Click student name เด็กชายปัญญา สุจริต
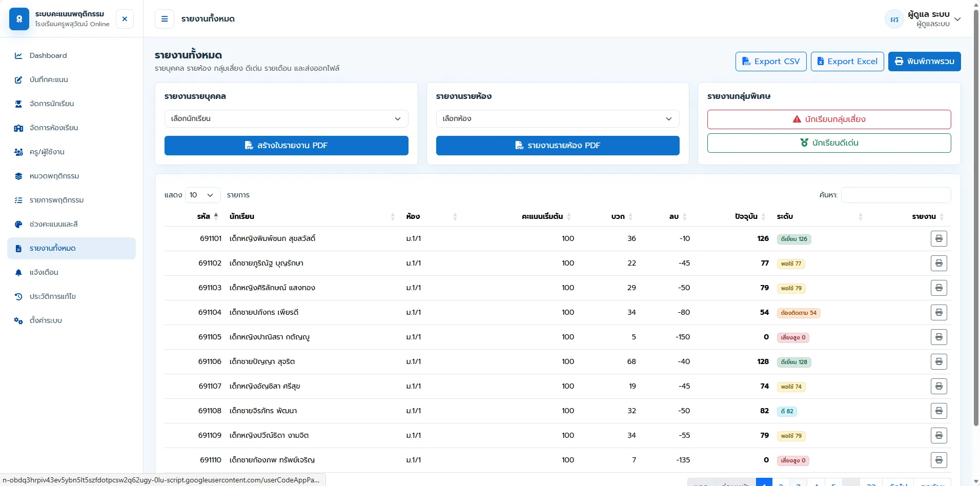Viewport: 980px width, 486px height. (262, 361)
